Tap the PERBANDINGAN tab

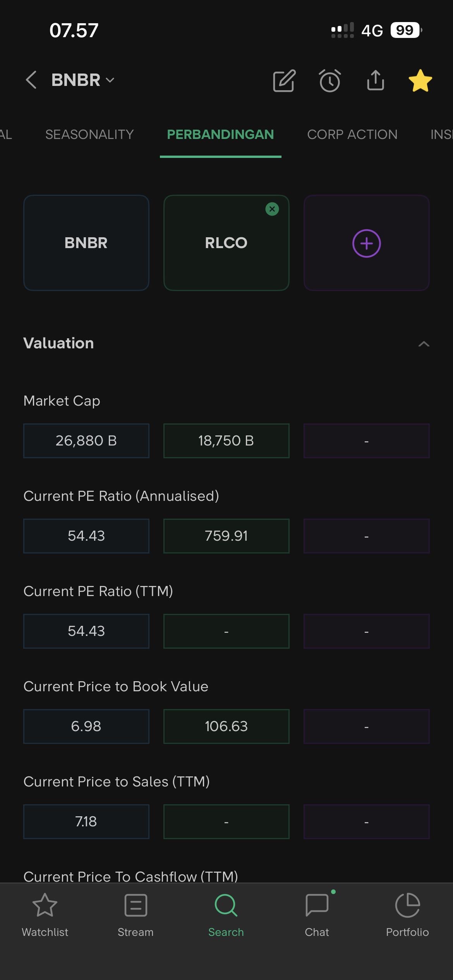click(x=220, y=134)
